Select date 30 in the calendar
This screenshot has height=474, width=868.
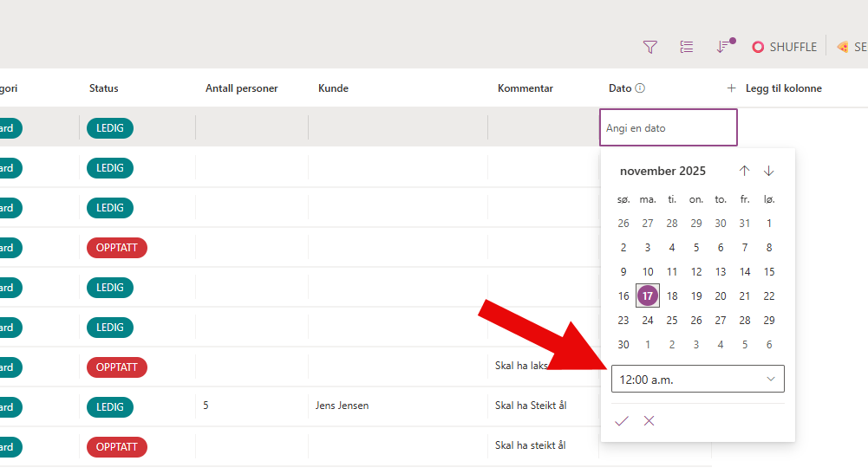pyautogui.click(x=623, y=345)
